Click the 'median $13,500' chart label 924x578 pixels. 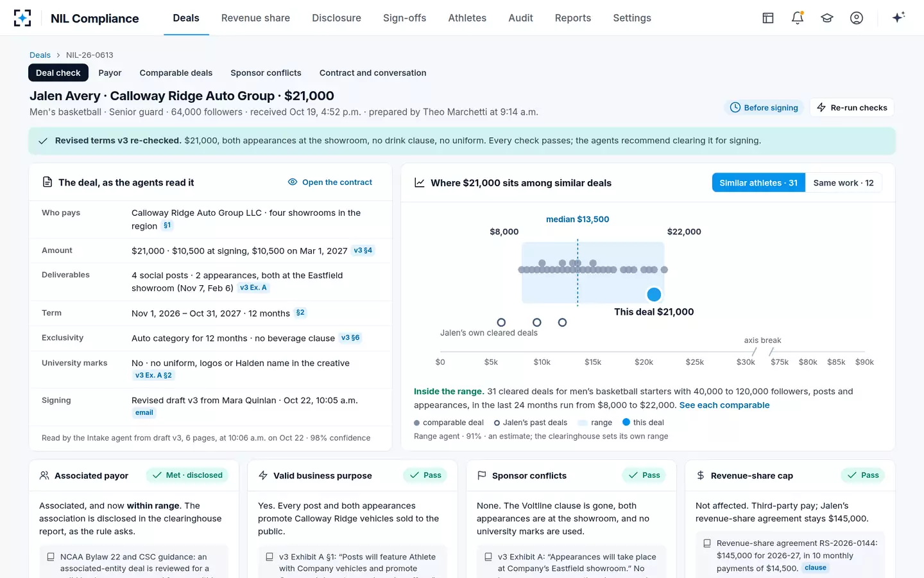577,220
